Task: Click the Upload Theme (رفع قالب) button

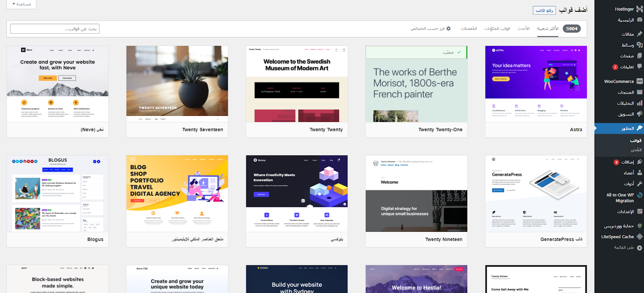Action: click(x=544, y=10)
